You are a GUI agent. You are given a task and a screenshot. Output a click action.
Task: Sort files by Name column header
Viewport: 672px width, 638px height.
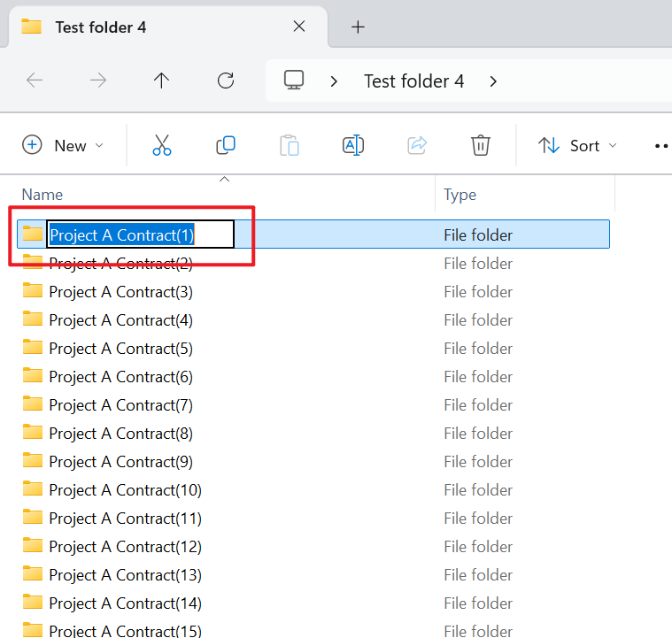pos(42,195)
